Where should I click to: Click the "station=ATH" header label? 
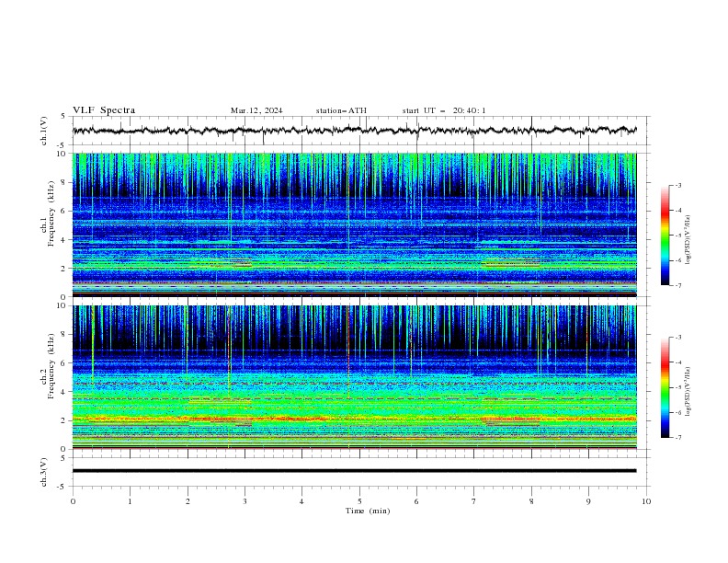341,110
